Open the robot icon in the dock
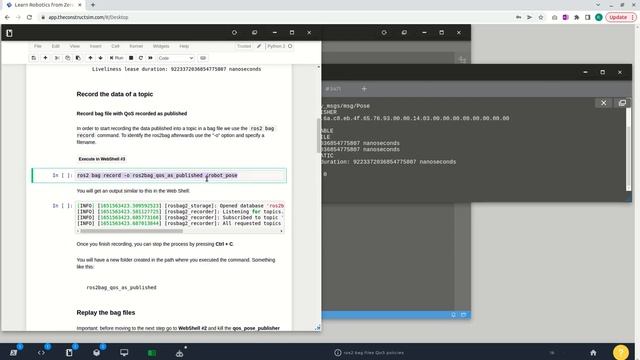 (180, 353)
